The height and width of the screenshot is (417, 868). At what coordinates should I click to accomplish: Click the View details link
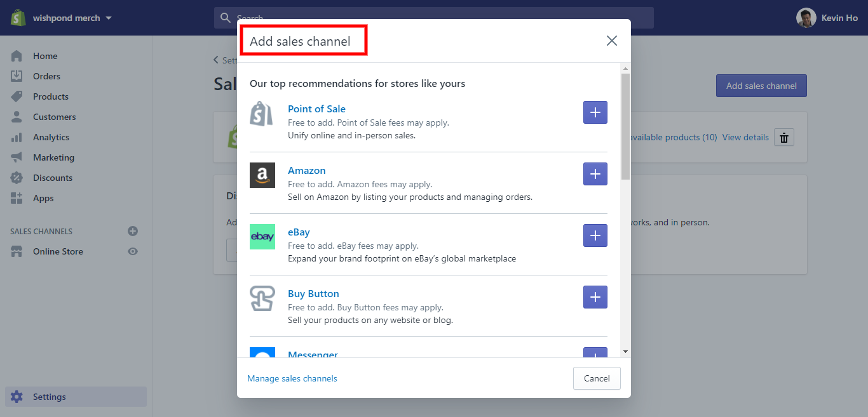coord(745,137)
